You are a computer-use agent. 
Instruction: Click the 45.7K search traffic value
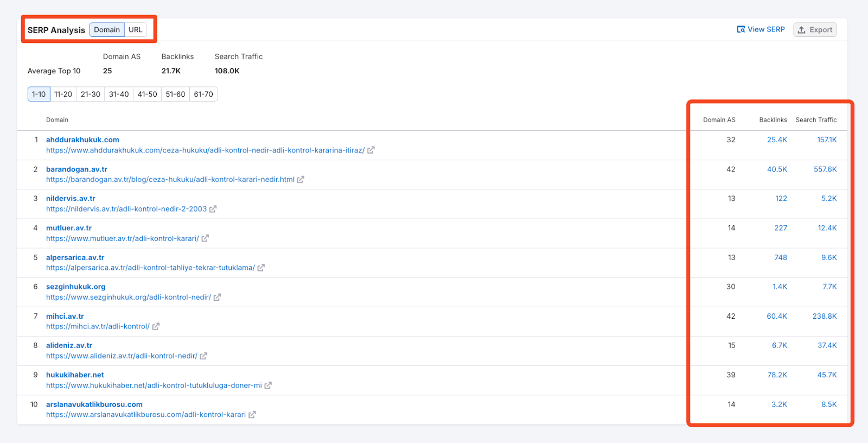point(827,375)
